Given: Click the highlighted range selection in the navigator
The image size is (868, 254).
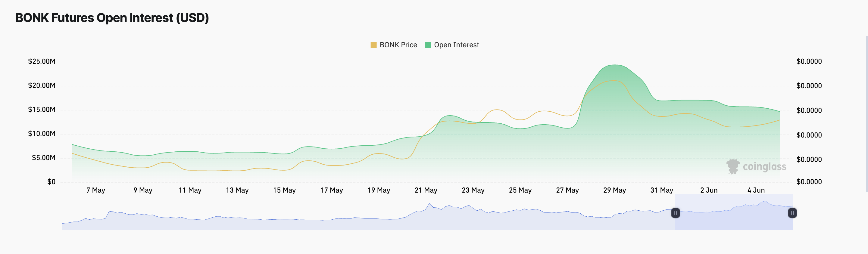Looking at the screenshot, I should [x=734, y=212].
